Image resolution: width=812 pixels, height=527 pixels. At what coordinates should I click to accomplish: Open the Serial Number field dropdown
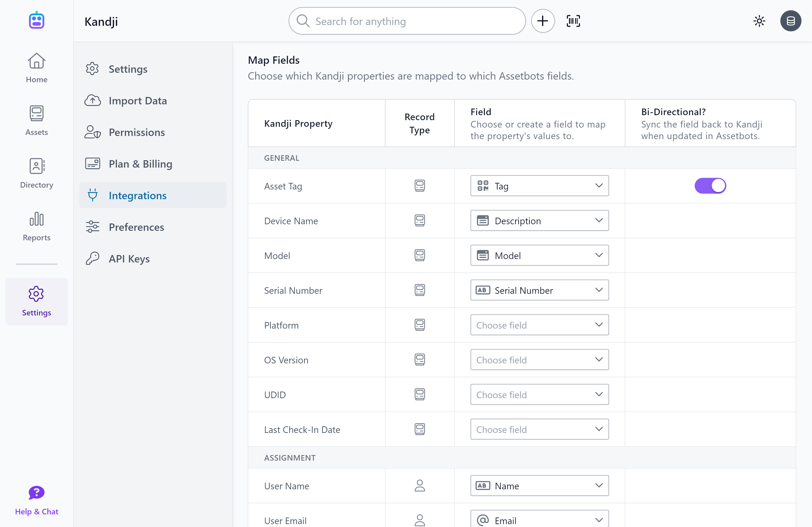tap(539, 290)
